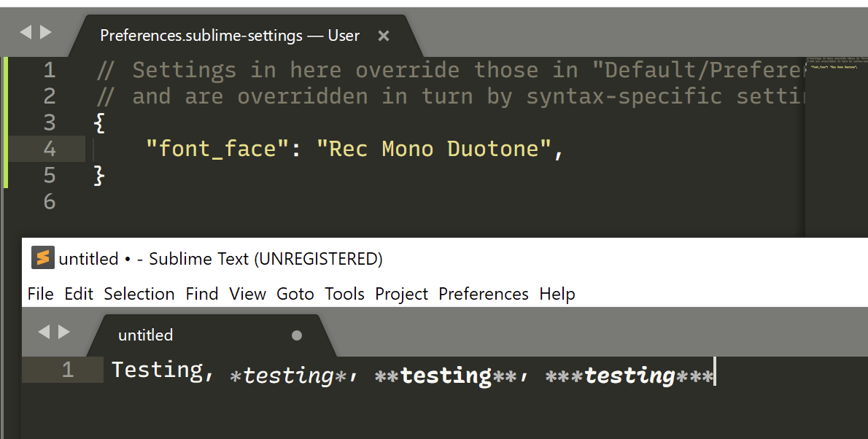Open the Tools menu
This screenshot has height=439, width=868.
click(344, 294)
